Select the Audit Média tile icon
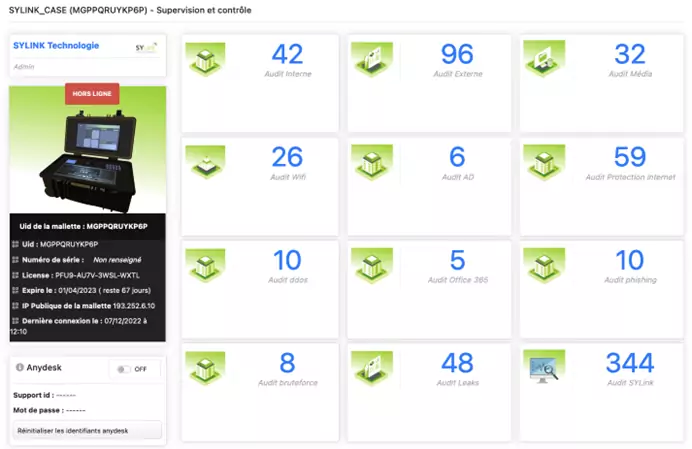The width and height of the screenshot is (692, 449). pos(544,60)
